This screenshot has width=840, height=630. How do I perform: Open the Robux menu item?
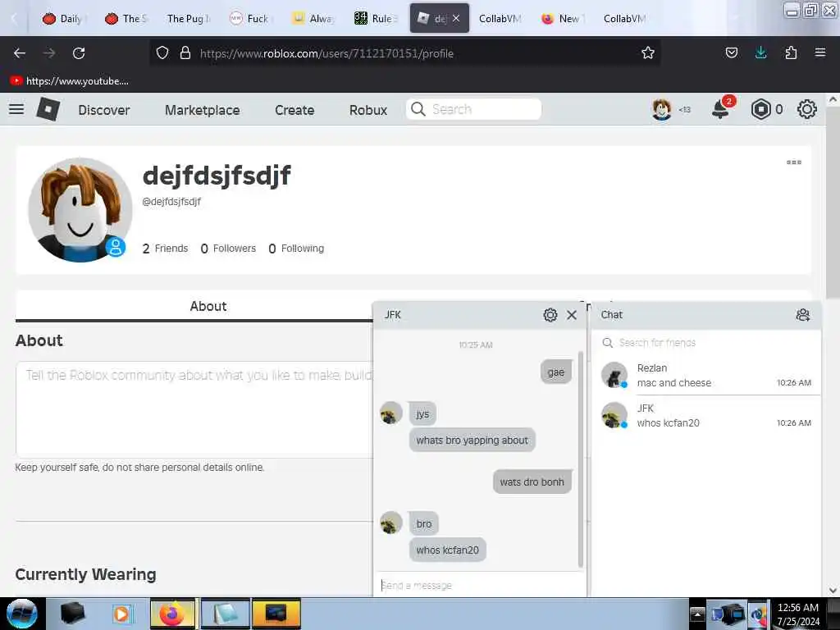[368, 110]
